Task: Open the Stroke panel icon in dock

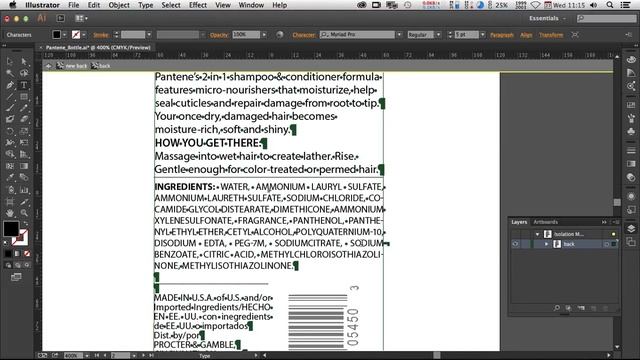Action: [x=631, y=151]
